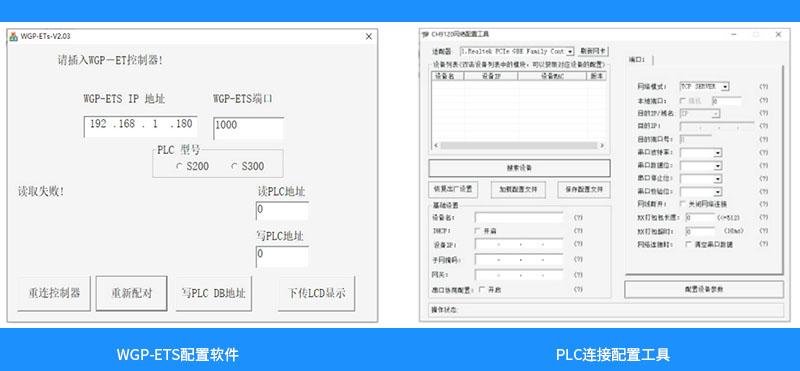Tick the 清空串口数据 checkbox
The width and height of the screenshot is (800, 371).
[x=689, y=244]
